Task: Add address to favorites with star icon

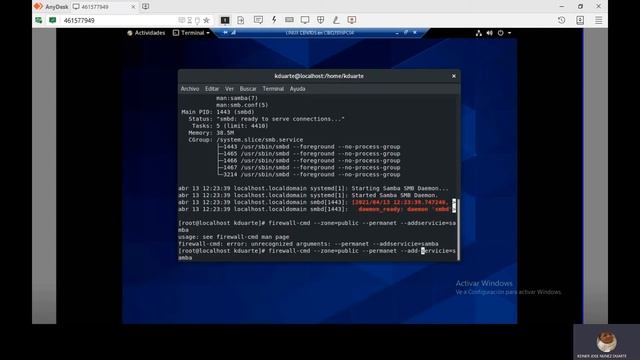Action: (x=207, y=20)
